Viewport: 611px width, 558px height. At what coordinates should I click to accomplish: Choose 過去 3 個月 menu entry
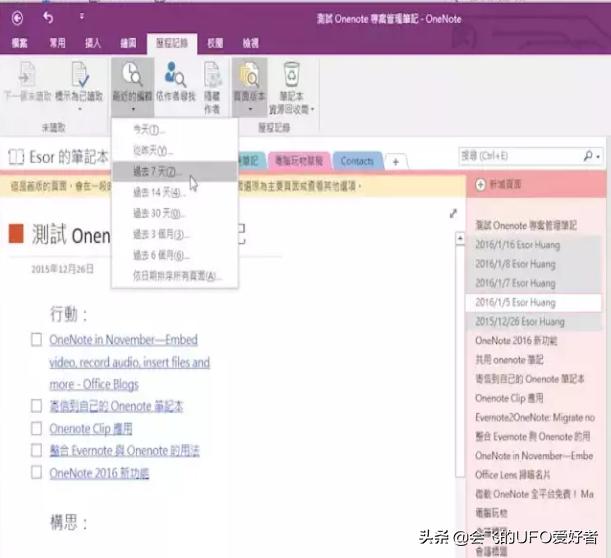(175, 234)
